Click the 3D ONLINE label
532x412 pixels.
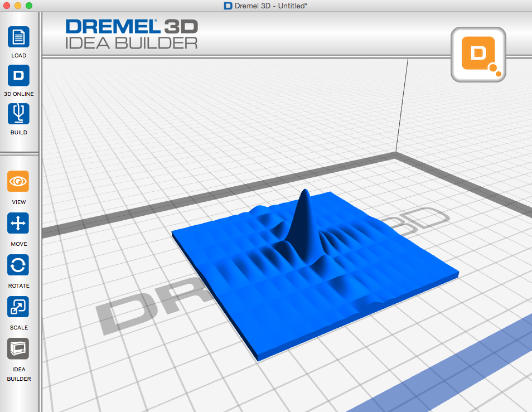click(18, 94)
